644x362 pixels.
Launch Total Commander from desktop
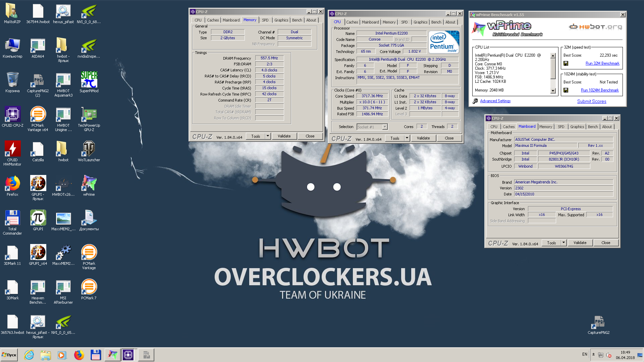click(12, 223)
